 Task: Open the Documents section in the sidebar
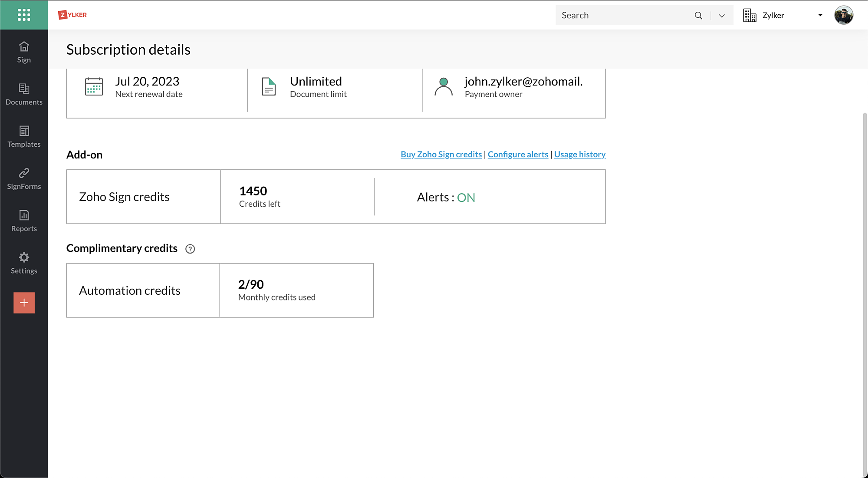point(24,94)
